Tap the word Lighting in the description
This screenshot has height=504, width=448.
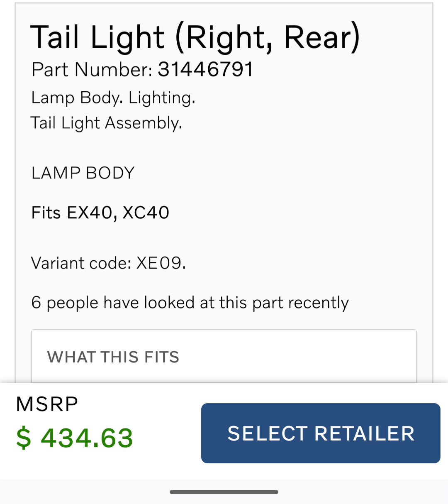click(161, 98)
